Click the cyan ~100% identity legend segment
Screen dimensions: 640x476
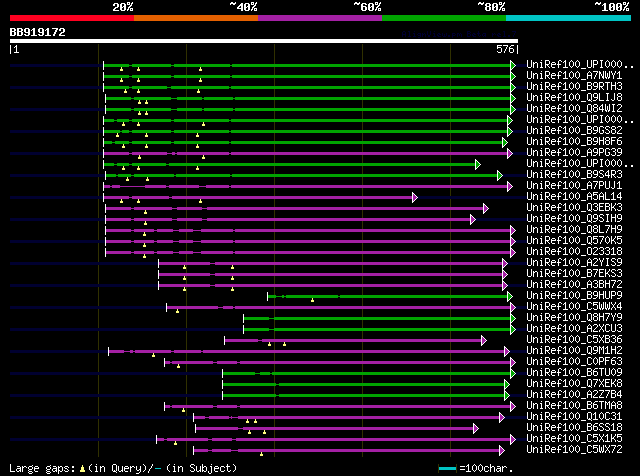569,18
